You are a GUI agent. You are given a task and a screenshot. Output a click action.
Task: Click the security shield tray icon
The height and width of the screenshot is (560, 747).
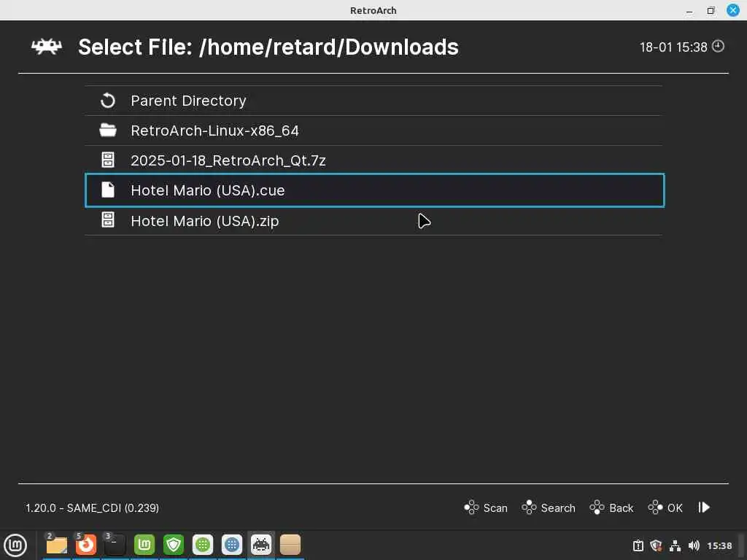tap(656, 545)
